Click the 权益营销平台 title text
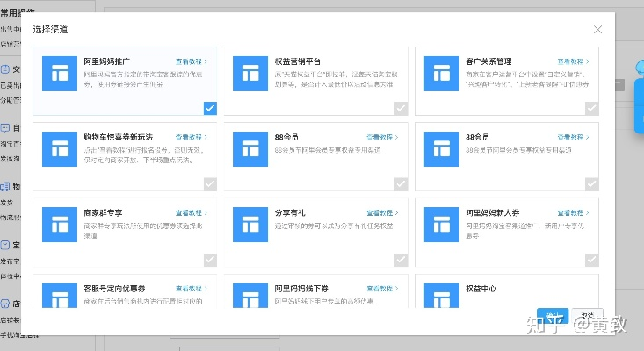The image size is (644, 351). 298,61
